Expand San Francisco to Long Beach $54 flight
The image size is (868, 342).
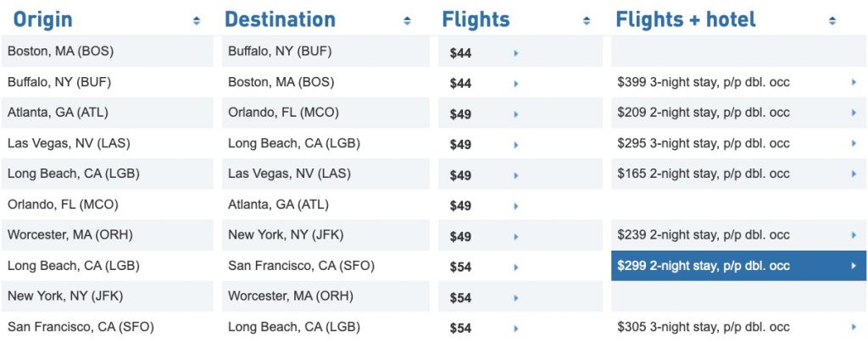click(515, 328)
